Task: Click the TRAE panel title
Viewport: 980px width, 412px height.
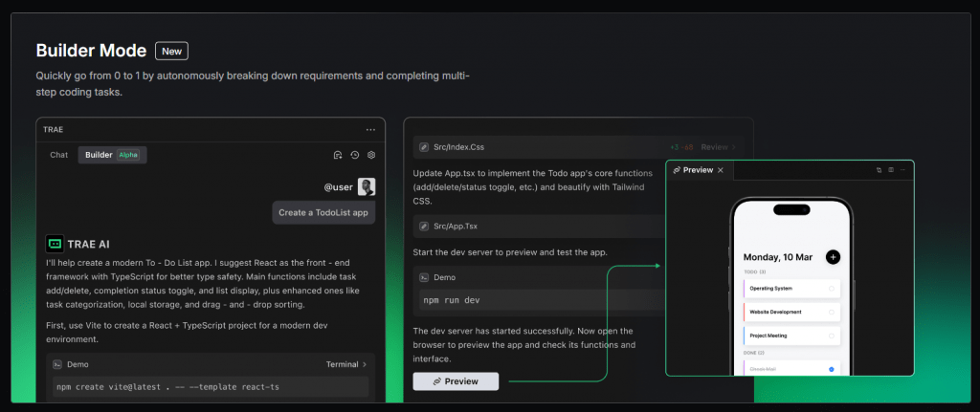Action: 54,130
